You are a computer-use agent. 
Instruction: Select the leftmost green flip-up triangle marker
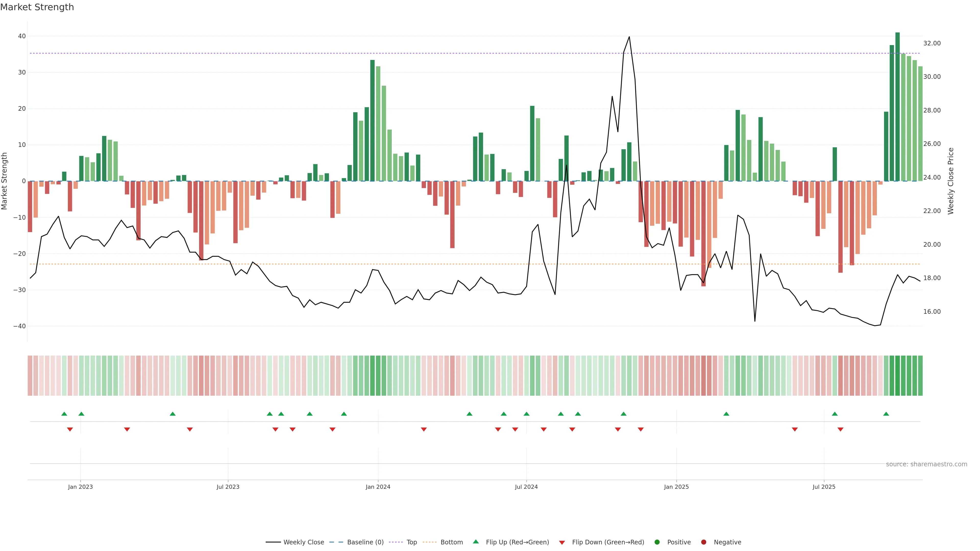tap(64, 414)
